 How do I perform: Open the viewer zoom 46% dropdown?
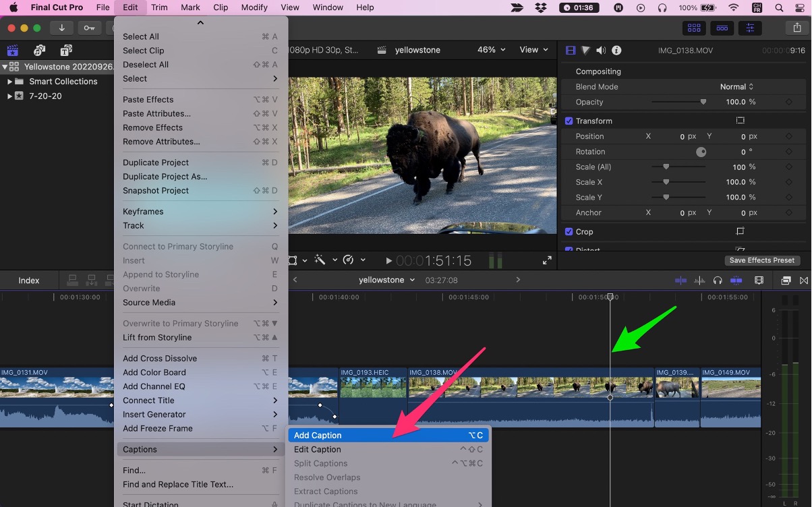[x=491, y=50]
